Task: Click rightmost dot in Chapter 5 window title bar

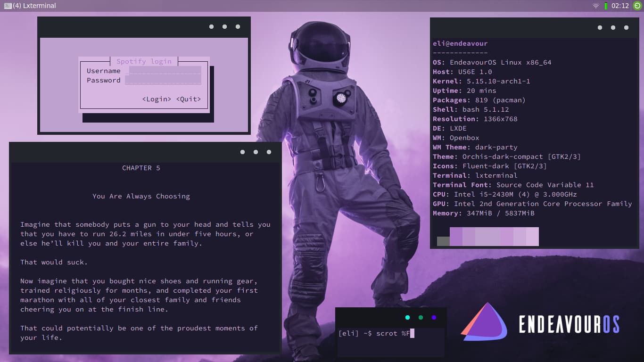Action: click(269, 152)
